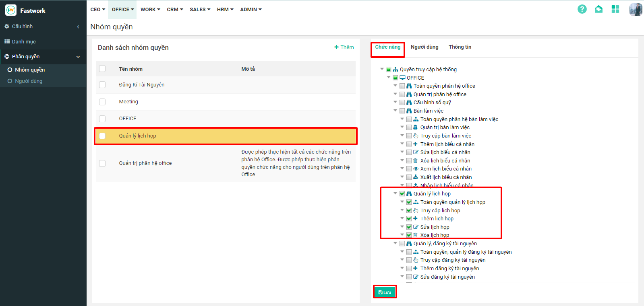Uncheck the Thêm lịch họp permission

(x=409, y=219)
